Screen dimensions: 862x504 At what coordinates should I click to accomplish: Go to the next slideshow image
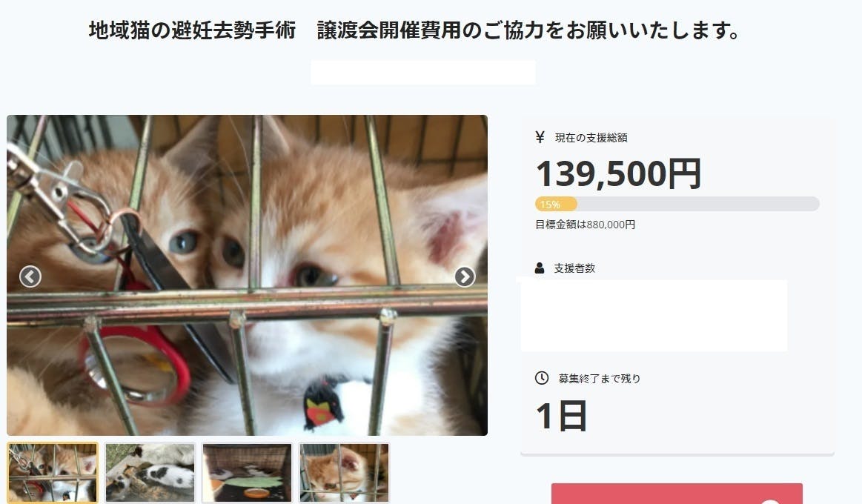[x=465, y=276]
